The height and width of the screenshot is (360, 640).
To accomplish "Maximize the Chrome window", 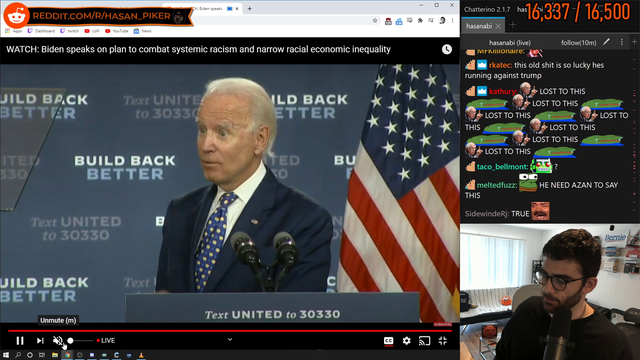I will pyautogui.click(x=437, y=5).
